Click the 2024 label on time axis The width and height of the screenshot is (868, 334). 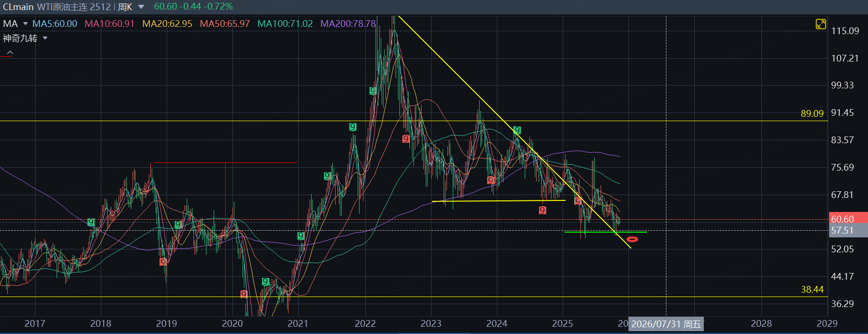tap(497, 323)
